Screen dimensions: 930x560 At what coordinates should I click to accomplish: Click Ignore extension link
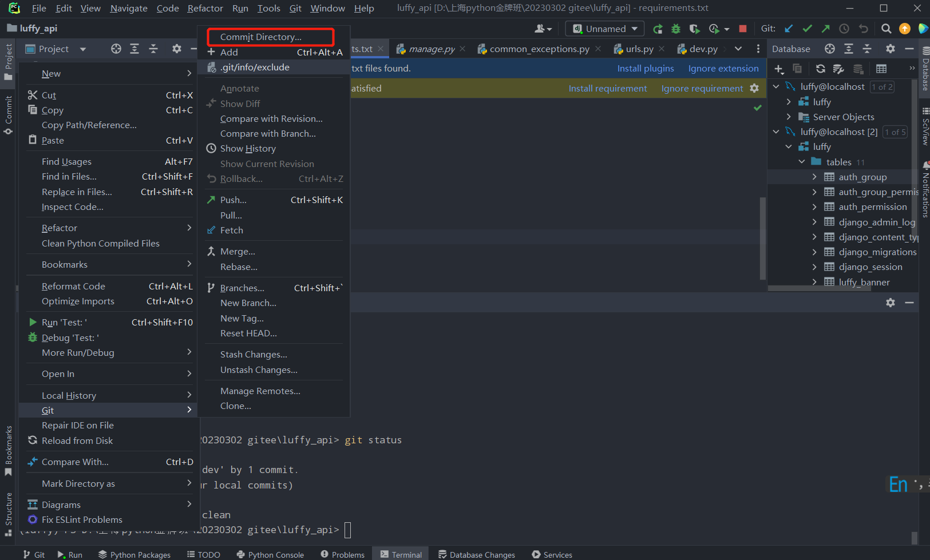723,68
